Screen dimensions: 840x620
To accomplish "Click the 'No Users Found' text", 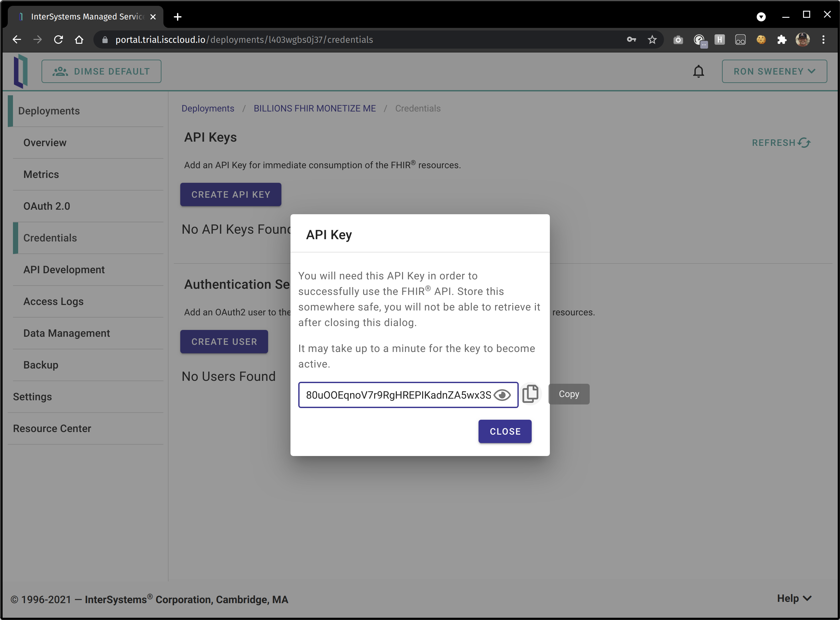I will [228, 376].
